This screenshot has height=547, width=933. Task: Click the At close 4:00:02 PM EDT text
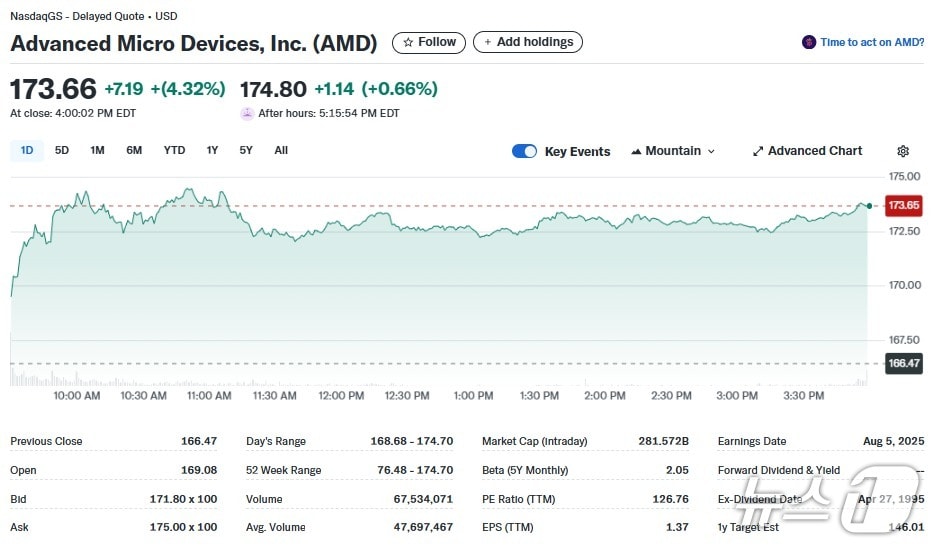[73, 113]
